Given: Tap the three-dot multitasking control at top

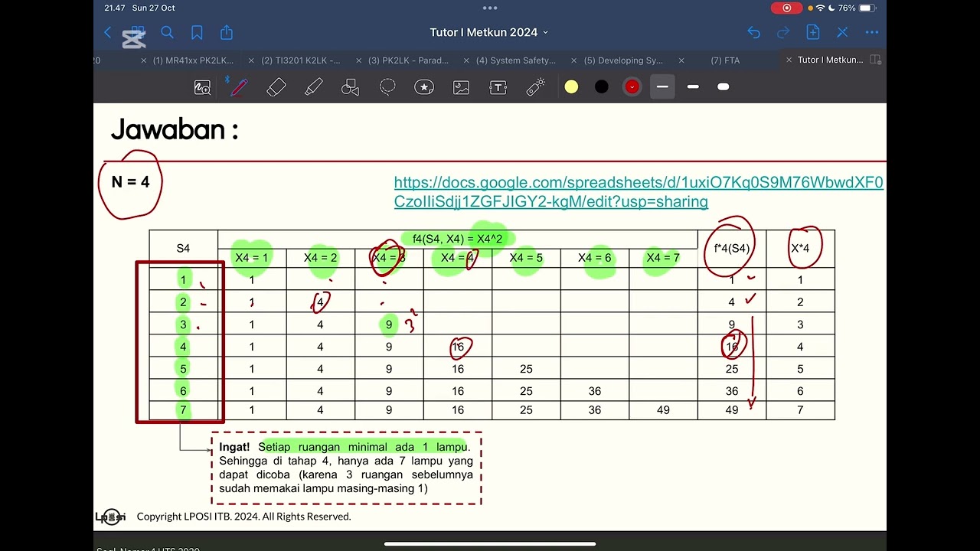Looking at the screenshot, I should coord(490,8).
